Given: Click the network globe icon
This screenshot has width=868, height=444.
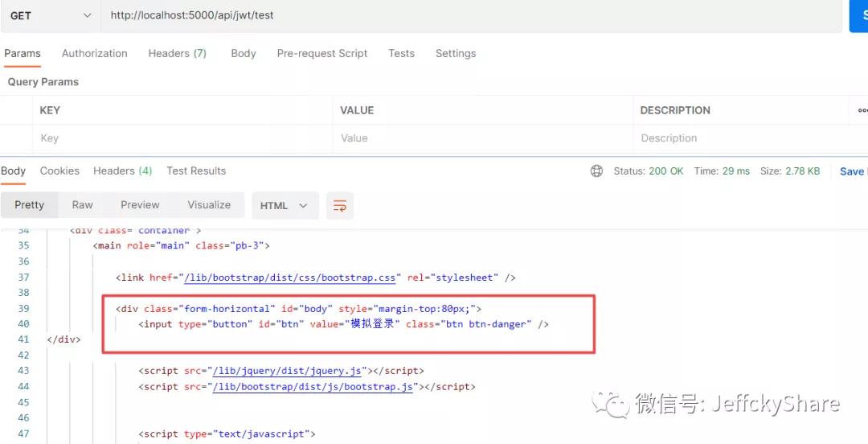Looking at the screenshot, I should pos(596,171).
